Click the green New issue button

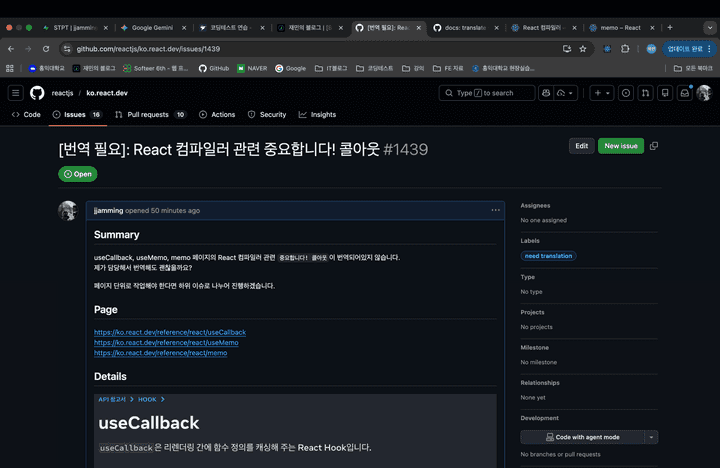(620, 146)
